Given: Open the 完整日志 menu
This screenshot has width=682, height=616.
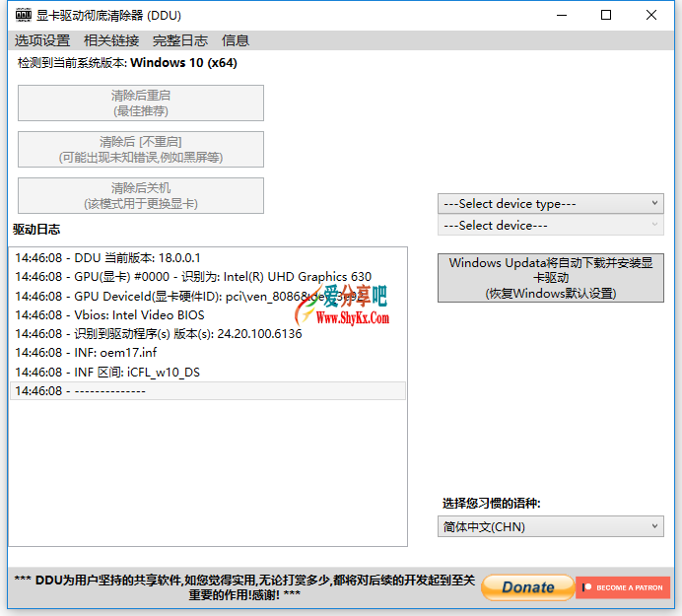Looking at the screenshot, I should click(x=180, y=40).
